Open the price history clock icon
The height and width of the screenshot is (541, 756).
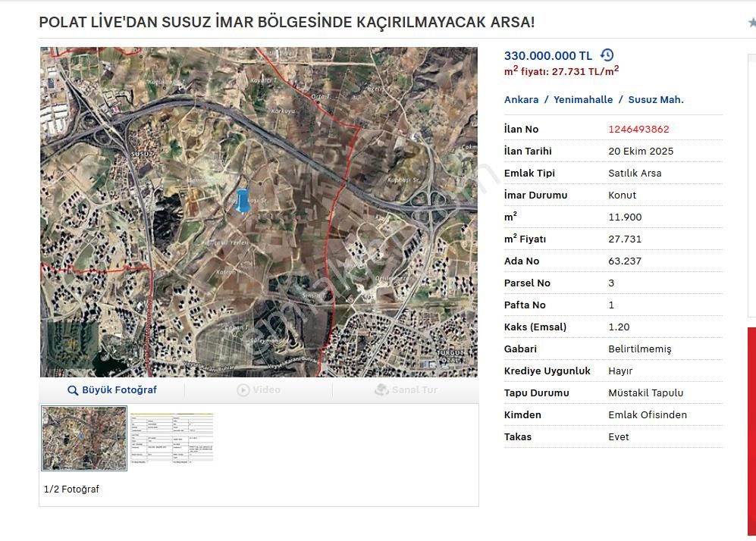point(606,55)
